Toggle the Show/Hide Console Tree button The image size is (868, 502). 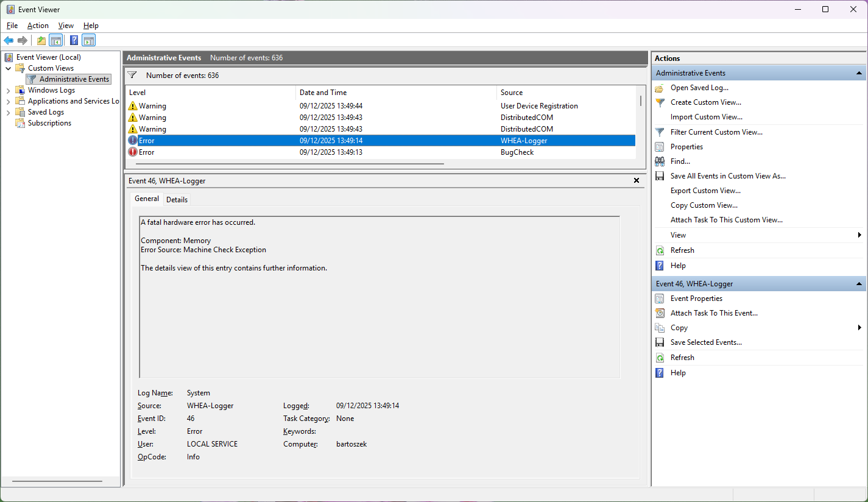(55, 41)
